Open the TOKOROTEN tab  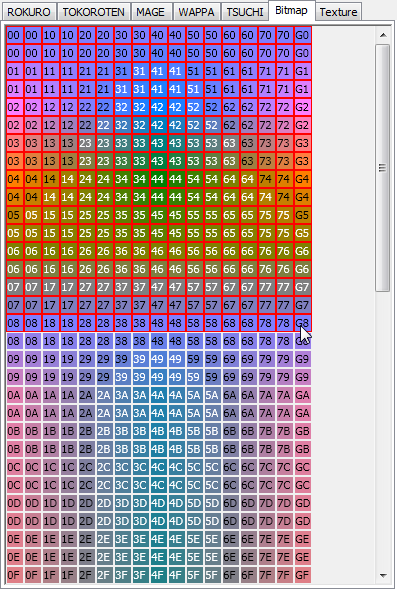tap(93, 12)
